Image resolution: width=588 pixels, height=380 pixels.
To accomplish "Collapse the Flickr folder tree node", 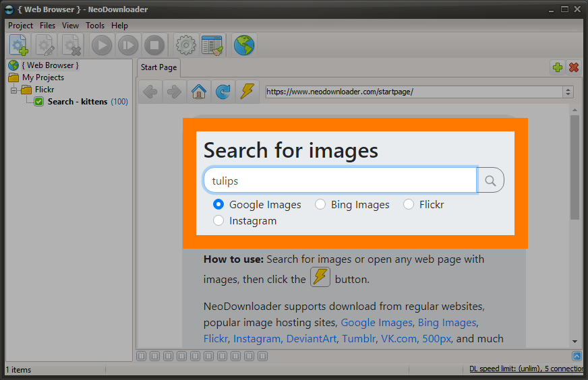I will pyautogui.click(x=14, y=90).
